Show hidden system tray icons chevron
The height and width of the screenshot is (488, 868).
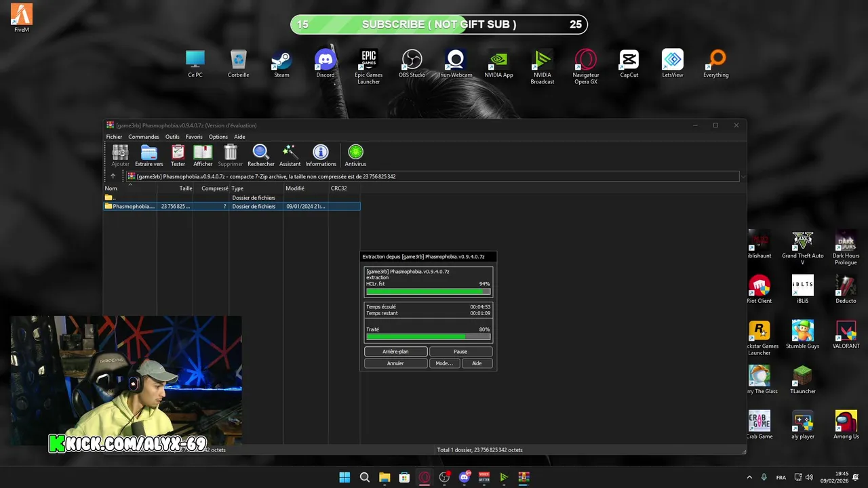pyautogui.click(x=749, y=477)
